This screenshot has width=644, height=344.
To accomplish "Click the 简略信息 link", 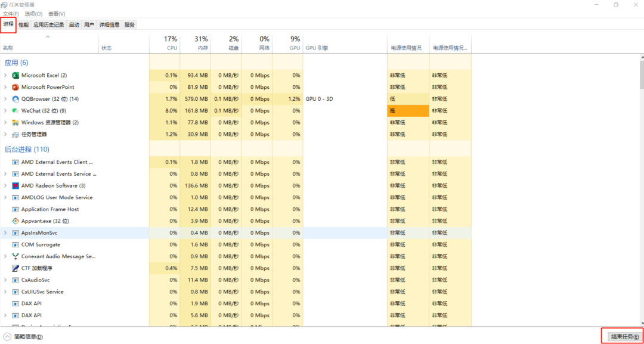I will [29, 337].
